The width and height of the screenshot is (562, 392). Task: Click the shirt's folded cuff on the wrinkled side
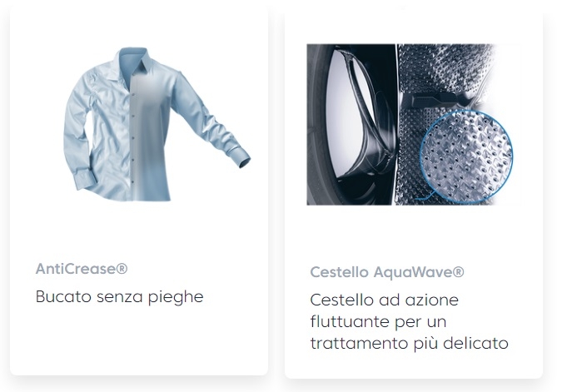pos(85,180)
